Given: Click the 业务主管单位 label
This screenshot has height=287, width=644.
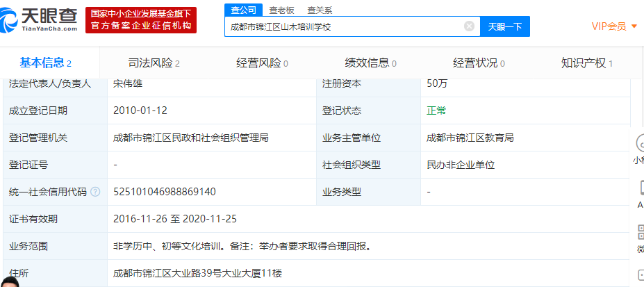Looking at the screenshot, I should click(x=352, y=138).
